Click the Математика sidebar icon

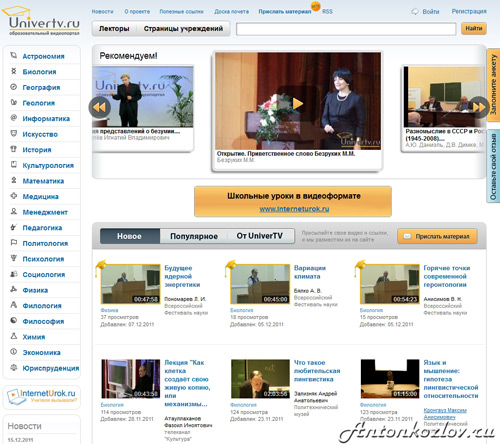14,180
